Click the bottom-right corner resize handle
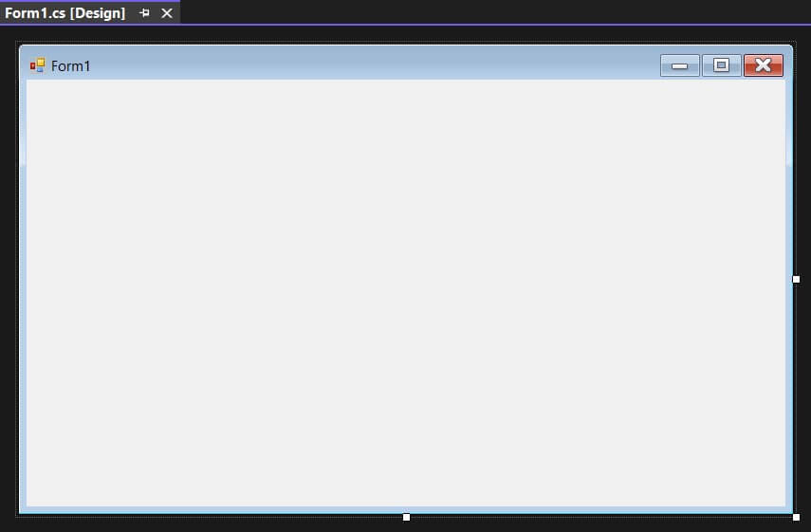This screenshot has width=811, height=532. [x=796, y=517]
